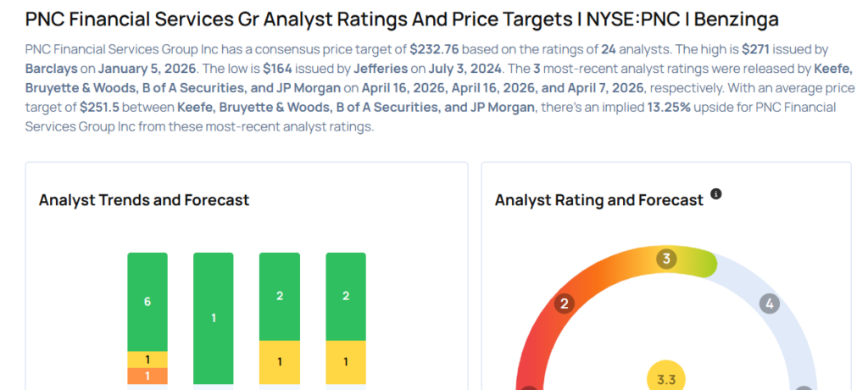Click the yellow 3.3 rating score circle
The height and width of the screenshot is (390, 868).
point(666,379)
